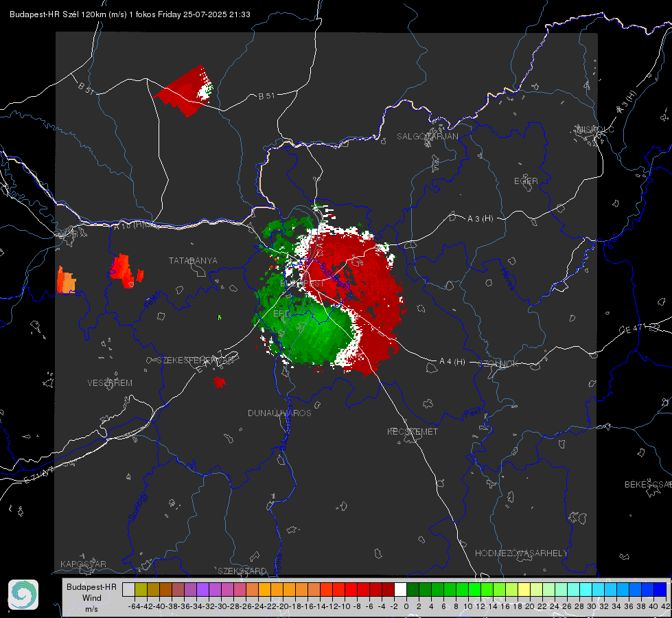Click the Heves county label
672x618 pixels.
tap(507, 279)
